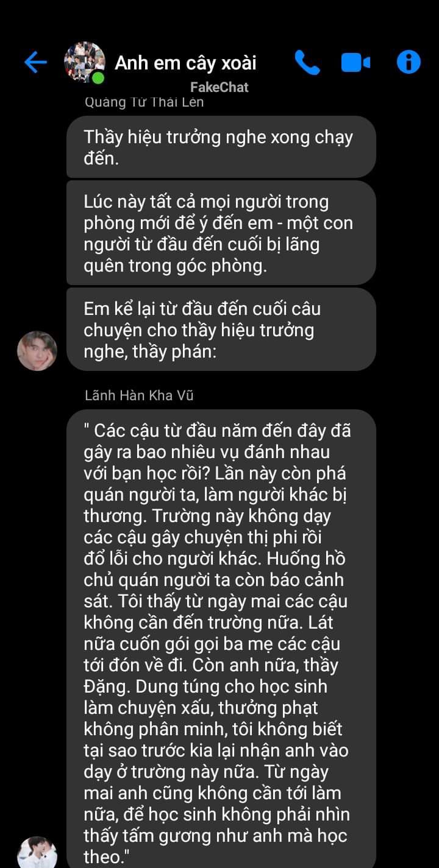Select message starting "Lúc này tất cả mọi người"
This screenshot has width=439, height=868.
pos(221,233)
